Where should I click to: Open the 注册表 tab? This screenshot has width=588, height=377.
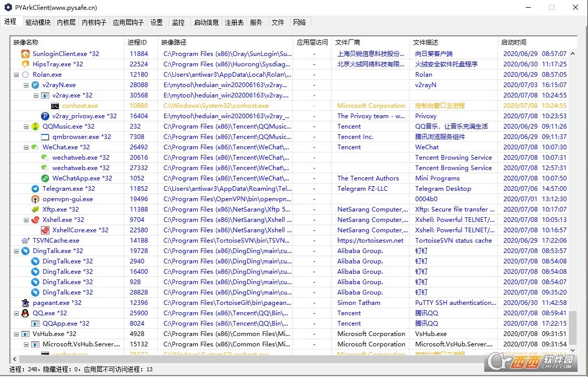coord(235,22)
